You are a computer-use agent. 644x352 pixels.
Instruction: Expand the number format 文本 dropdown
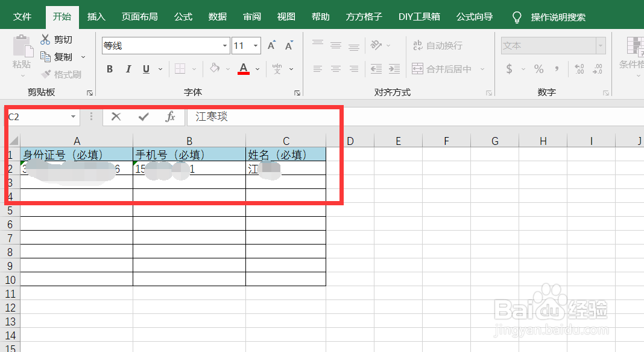click(601, 45)
